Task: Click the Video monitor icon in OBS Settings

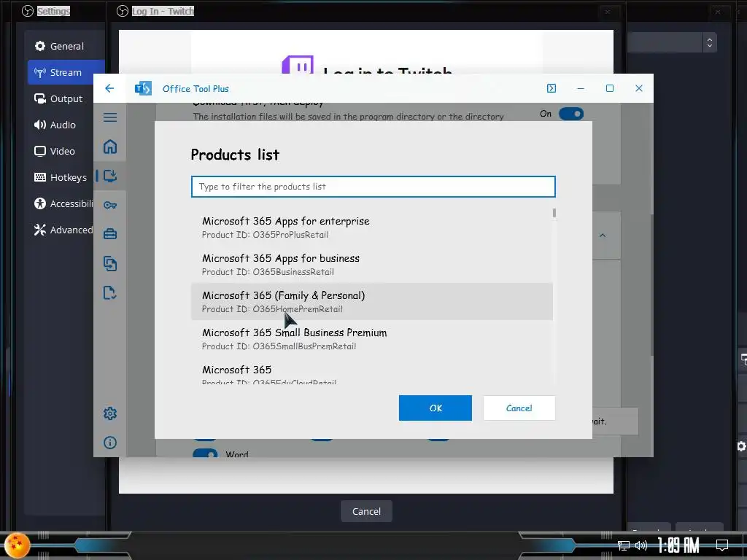Action: click(40, 151)
